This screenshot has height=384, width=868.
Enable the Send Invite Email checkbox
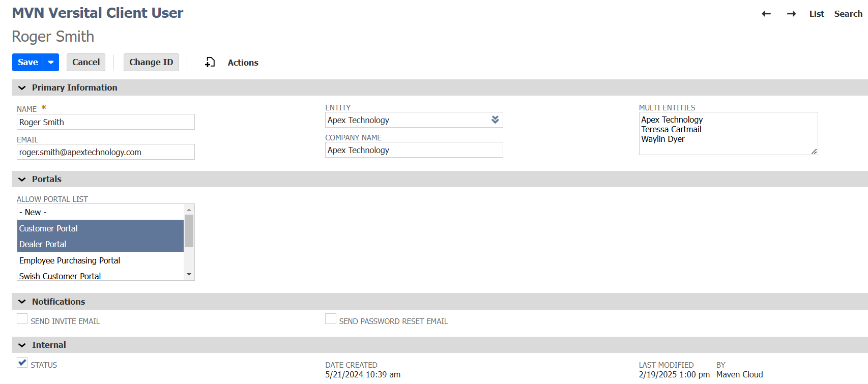(x=22, y=319)
